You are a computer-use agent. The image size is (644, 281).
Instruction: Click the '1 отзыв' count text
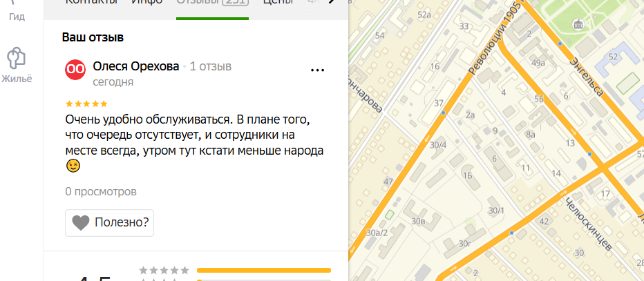210,66
